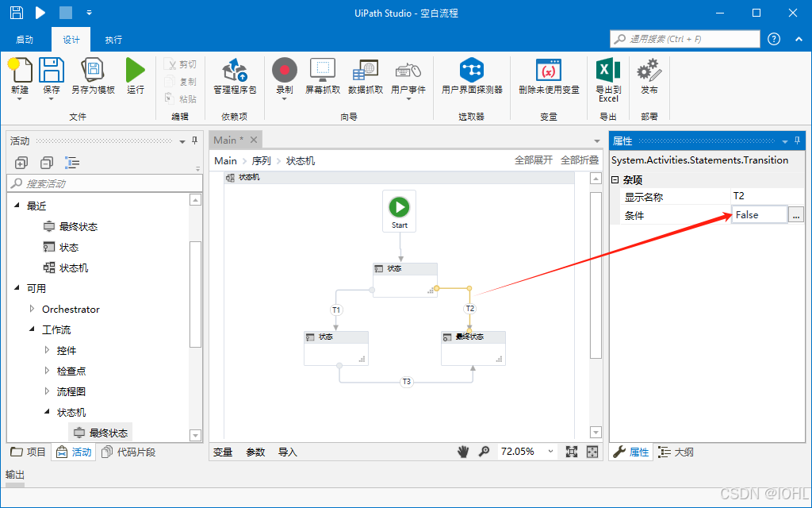
Task: Open the 录制 dropdown arrow
Action: [x=285, y=99]
